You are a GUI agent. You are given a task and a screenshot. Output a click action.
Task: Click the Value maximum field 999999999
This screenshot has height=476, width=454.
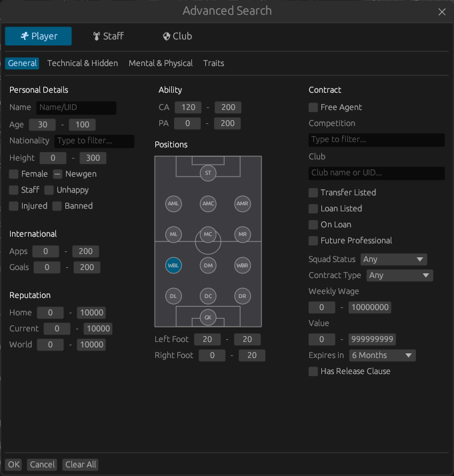pyautogui.click(x=372, y=339)
